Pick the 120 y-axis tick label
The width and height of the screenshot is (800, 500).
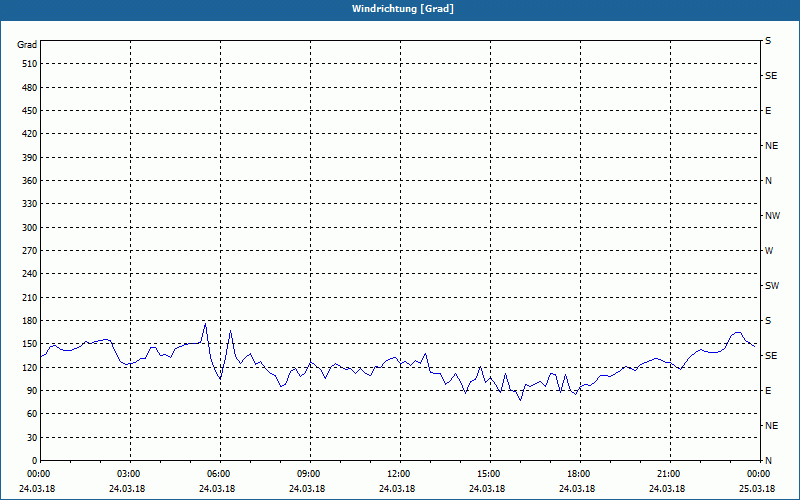[x=30, y=367]
